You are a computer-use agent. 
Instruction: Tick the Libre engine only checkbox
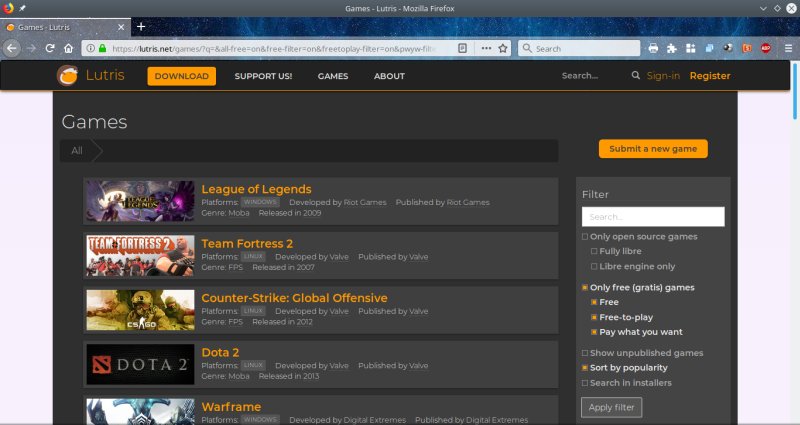pyautogui.click(x=594, y=266)
